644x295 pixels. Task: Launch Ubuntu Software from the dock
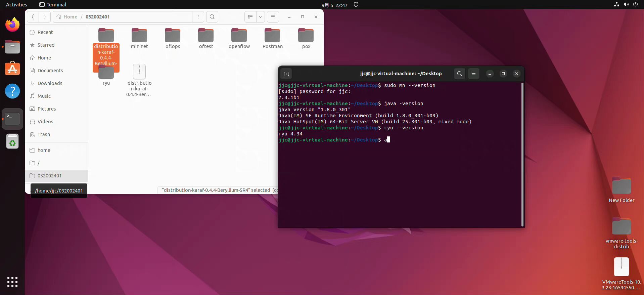[x=12, y=69]
